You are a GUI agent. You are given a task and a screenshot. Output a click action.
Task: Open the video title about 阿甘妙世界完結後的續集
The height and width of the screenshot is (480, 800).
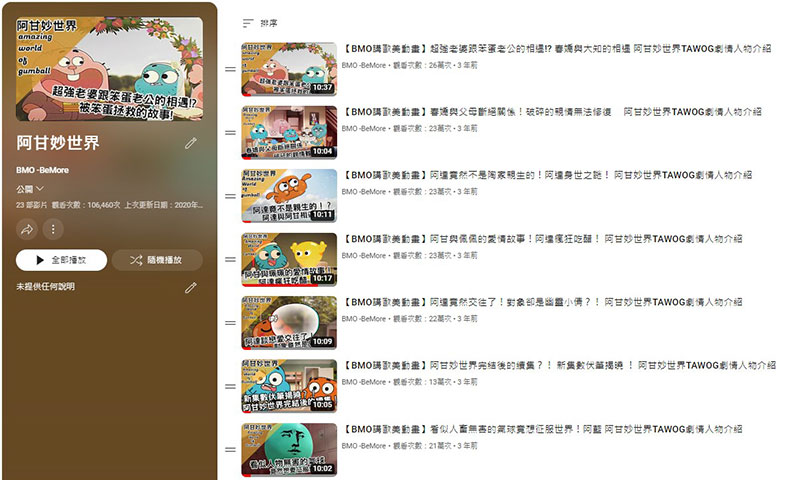558,366
